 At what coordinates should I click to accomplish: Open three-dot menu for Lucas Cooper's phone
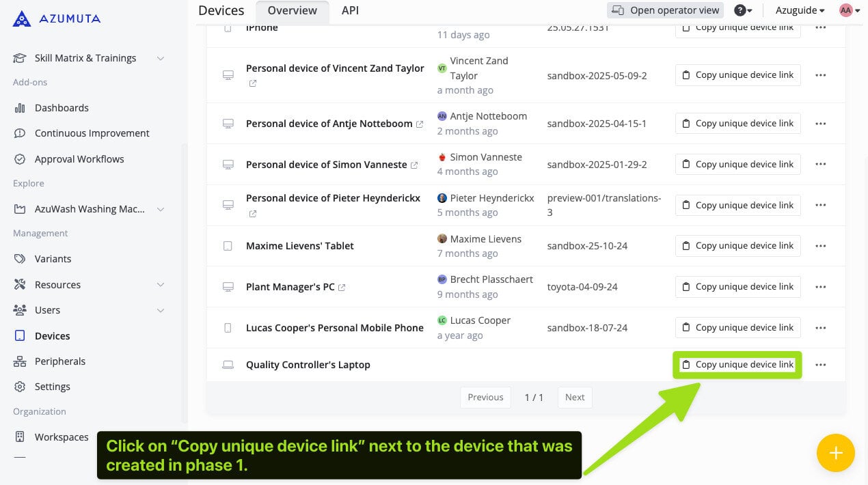(x=821, y=328)
